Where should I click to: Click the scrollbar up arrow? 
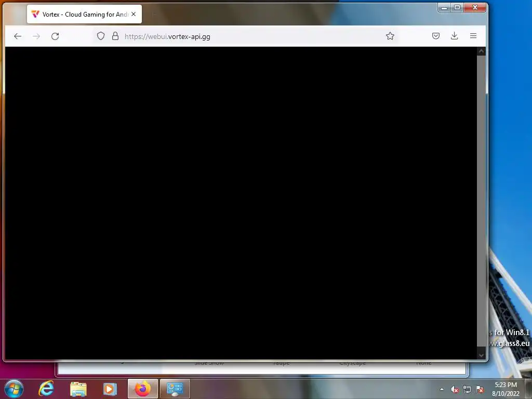pos(481,51)
